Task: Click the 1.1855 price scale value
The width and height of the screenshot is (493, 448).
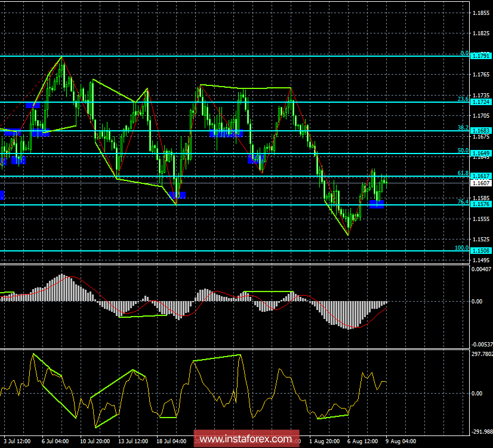Action: point(481,13)
